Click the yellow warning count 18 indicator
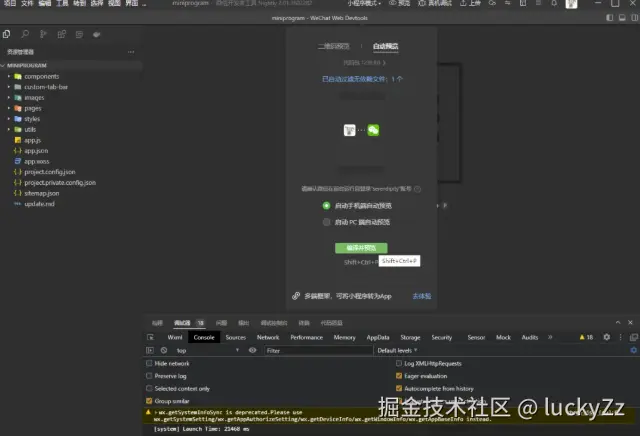Screen dimensions: 640x436 (x=586, y=337)
